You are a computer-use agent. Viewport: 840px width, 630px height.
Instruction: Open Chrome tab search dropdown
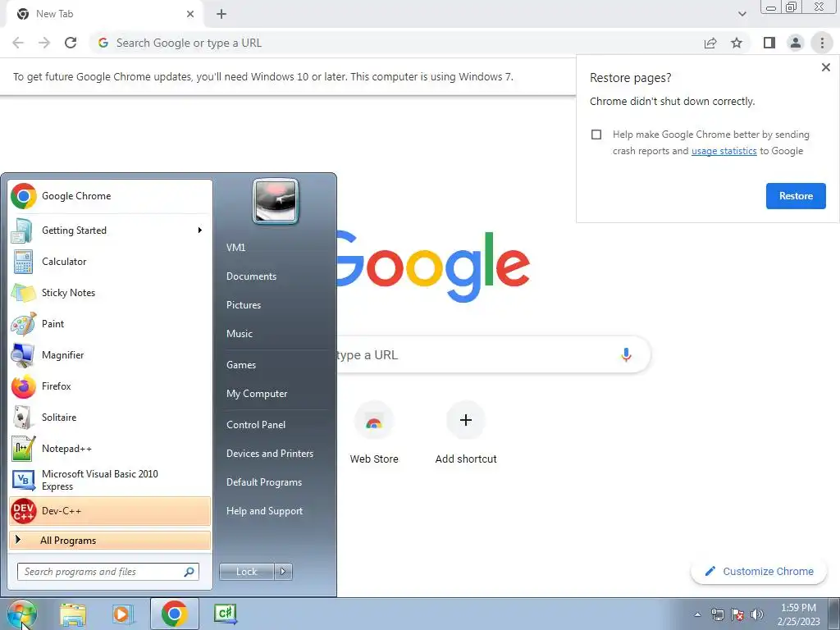(742, 14)
